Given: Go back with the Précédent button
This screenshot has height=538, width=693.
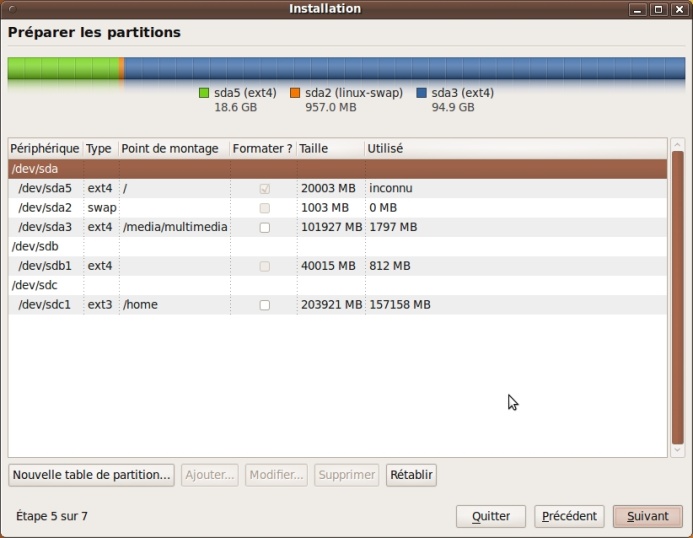Looking at the screenshot, I should (569, 516).
